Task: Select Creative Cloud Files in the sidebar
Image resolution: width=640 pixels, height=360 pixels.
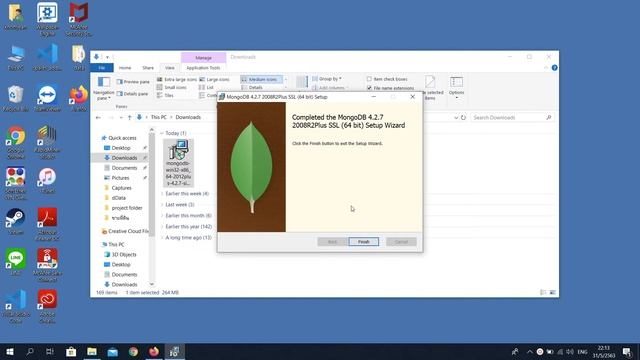Action: click(124, 231)
